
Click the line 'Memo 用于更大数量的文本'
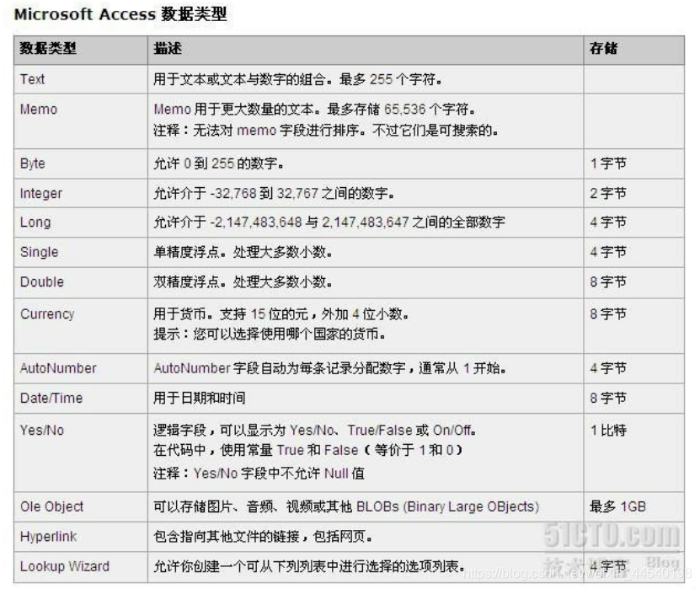pyautogui.click(x=233, y=109)
